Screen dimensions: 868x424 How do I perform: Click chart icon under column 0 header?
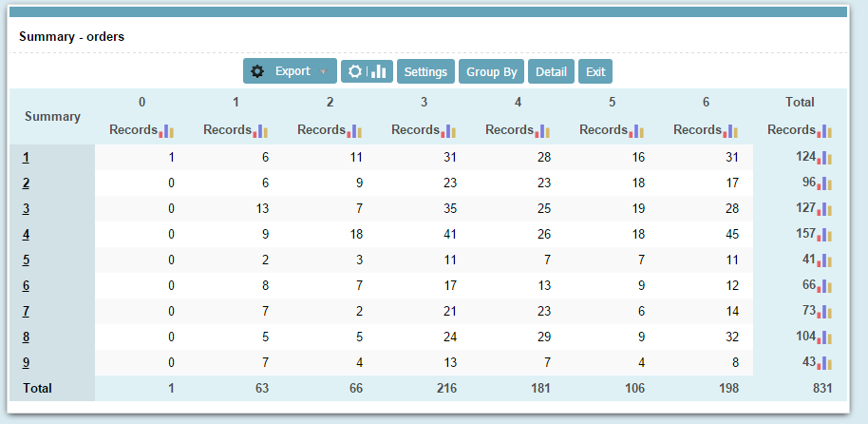click(x=165, y=131)
